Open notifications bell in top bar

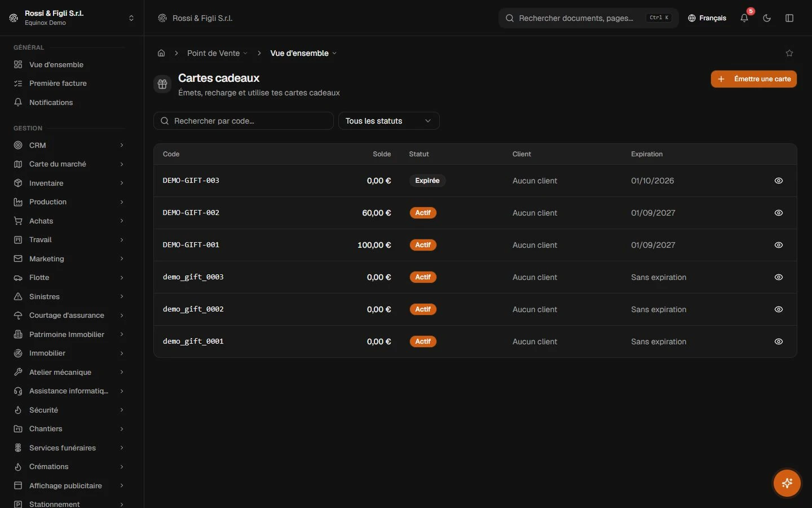coord(744,18)
